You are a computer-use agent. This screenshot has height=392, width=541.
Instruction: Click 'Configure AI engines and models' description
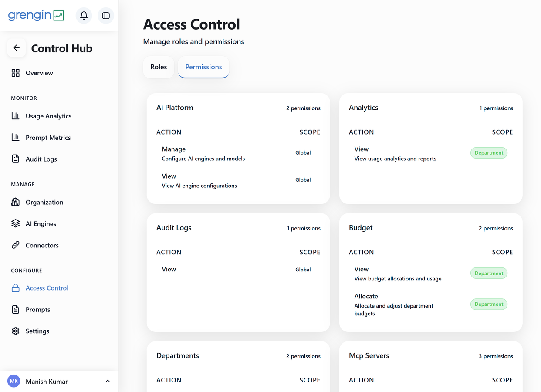(x=203, y=159)
